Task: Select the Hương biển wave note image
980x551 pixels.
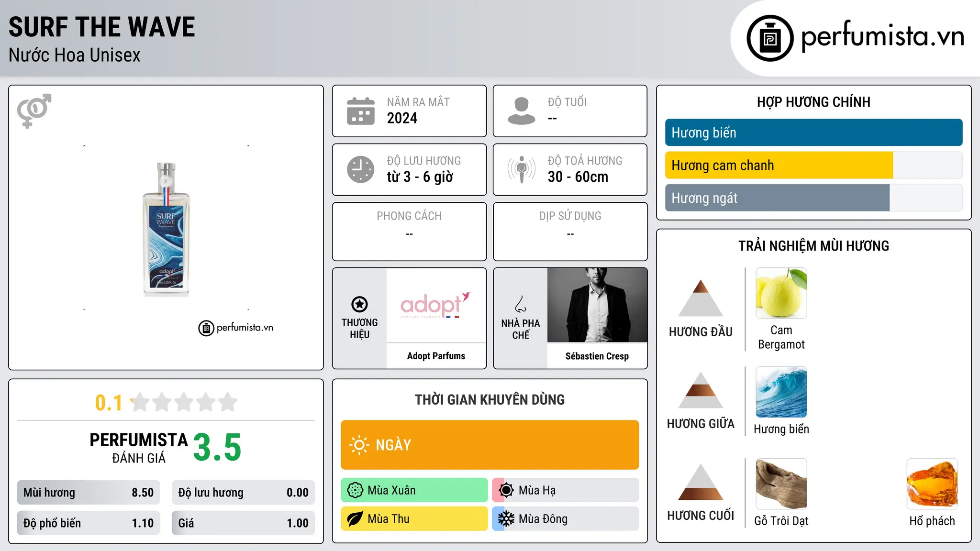Action: (781, 392)
